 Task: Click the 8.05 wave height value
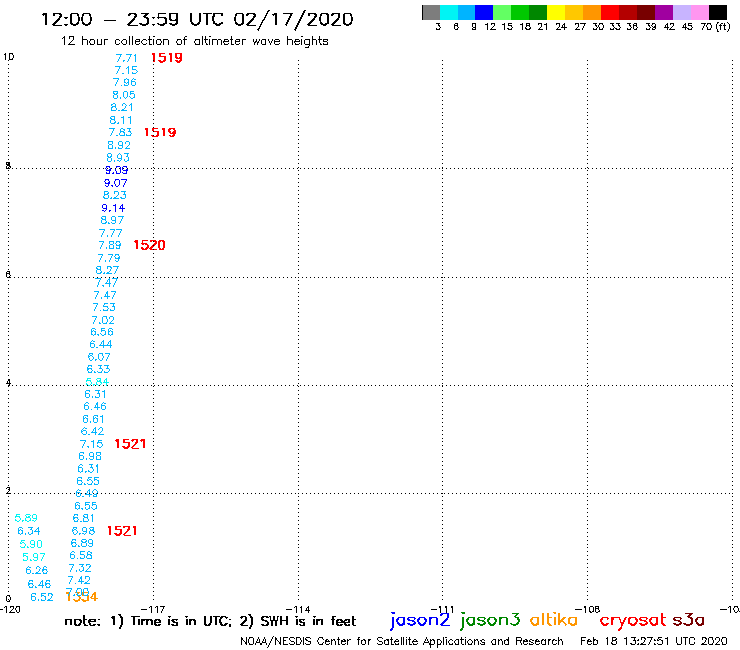coord(124,95)
